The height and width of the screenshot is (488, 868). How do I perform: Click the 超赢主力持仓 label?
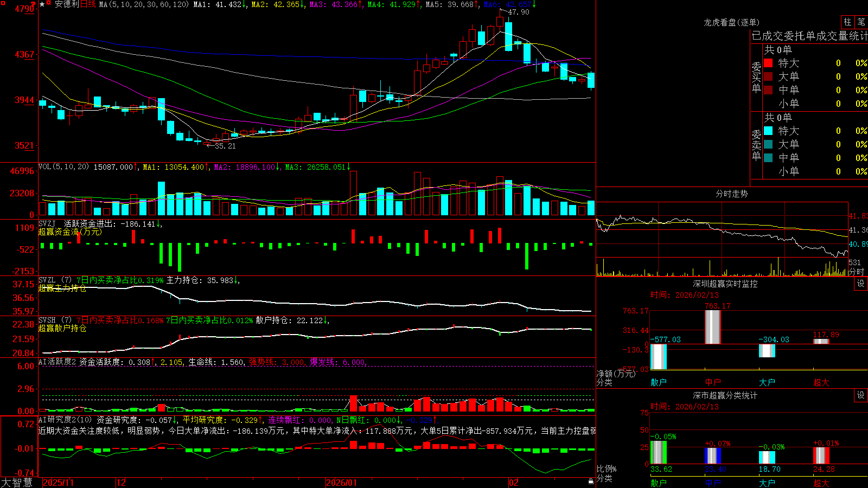pyautogui.click(x=62, y=288)
